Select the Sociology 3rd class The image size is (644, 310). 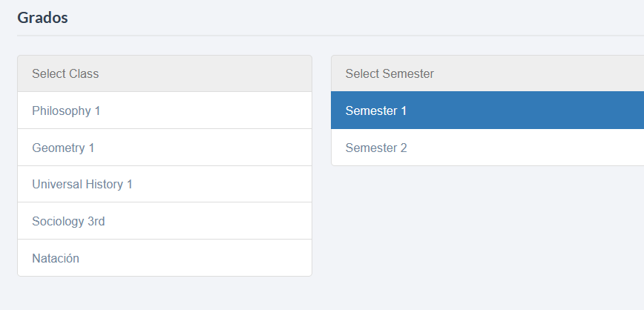tap(69, 221)
